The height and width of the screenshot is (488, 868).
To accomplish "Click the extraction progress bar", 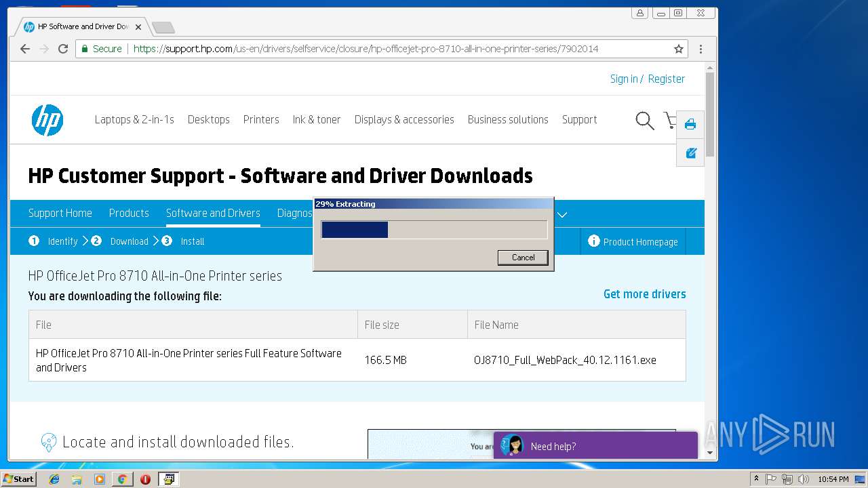I will (434, 230).
